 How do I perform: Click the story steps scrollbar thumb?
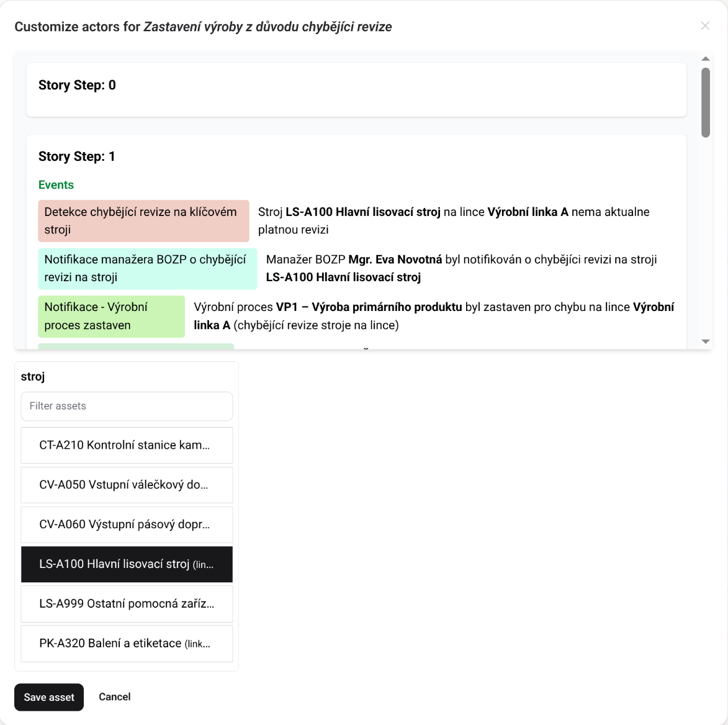click(x=706, y=102)
